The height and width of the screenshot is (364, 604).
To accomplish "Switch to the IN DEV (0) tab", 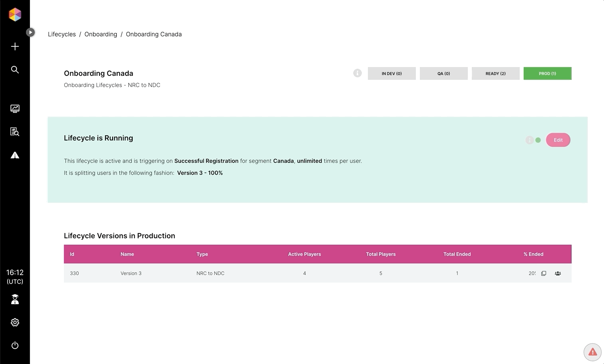I will tap(391, 73).
